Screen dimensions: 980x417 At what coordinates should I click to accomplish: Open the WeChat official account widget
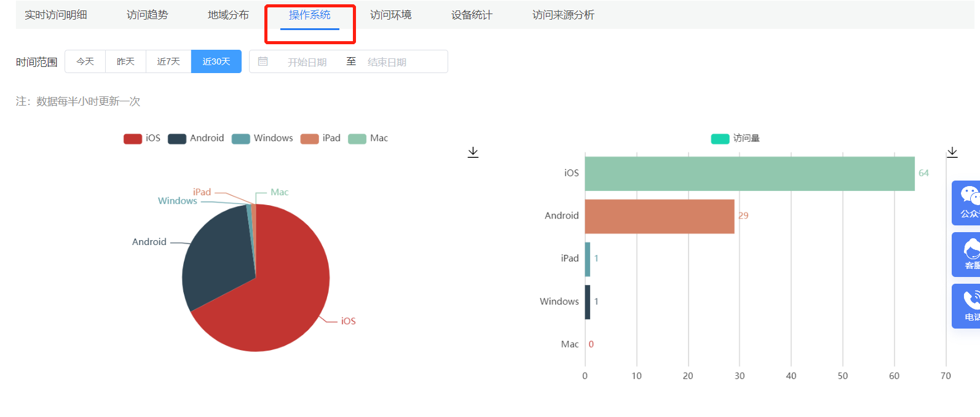[x=967, y=203]
